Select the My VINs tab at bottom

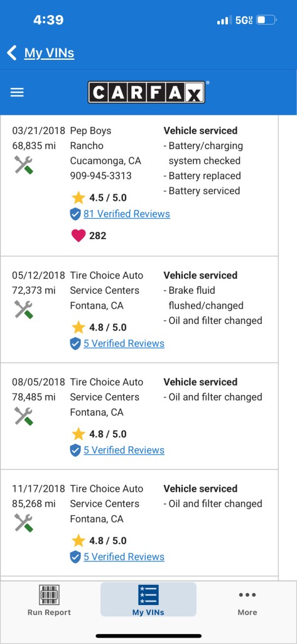coord(148,599)
